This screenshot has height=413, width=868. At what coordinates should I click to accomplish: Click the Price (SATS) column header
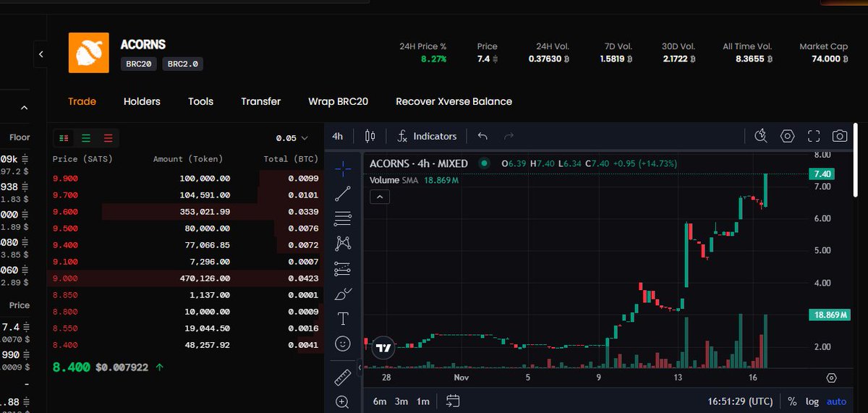pyautogui.click(x=82, y=158)
